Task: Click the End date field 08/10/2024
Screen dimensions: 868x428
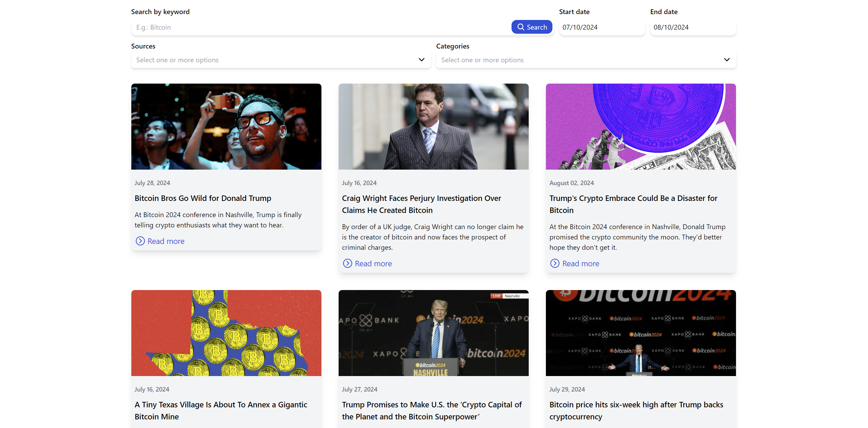Action: click(693, 27)
